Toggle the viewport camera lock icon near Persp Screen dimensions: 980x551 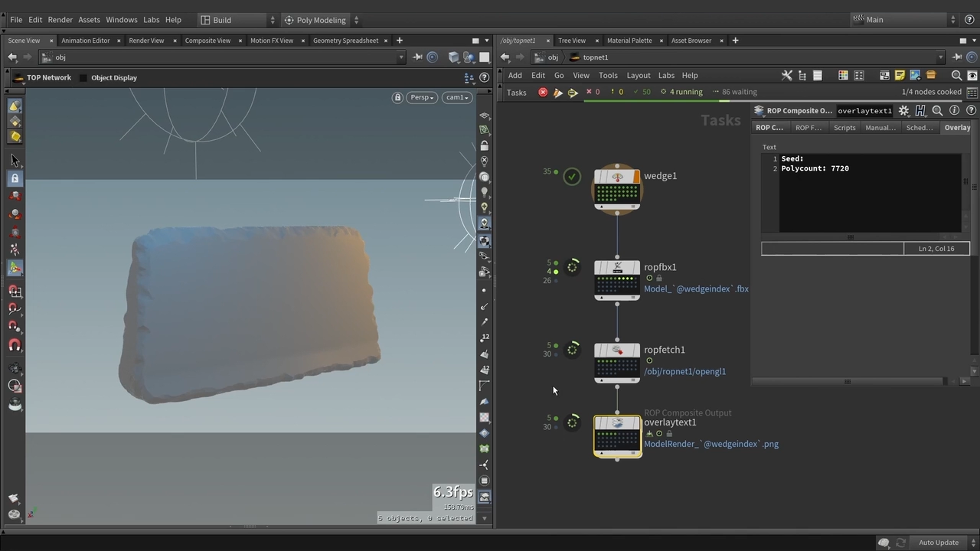(x=397, y=97)
